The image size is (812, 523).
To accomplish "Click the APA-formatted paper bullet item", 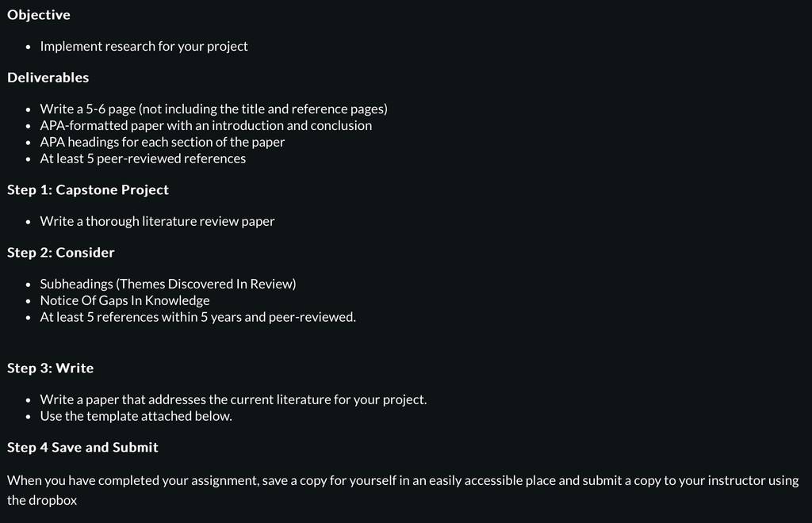I will [x=206, y=126].
